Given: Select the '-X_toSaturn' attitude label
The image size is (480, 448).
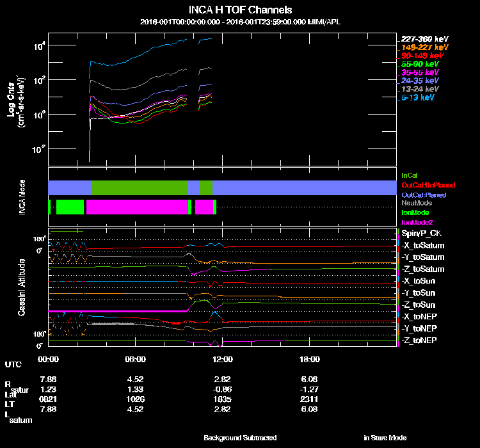Looking at the screenshot, I should (x=423, y=245).
